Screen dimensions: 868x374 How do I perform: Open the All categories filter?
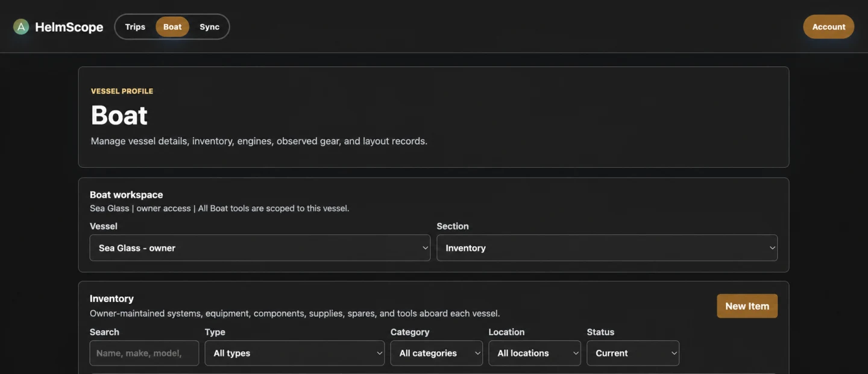coord(436,353)
